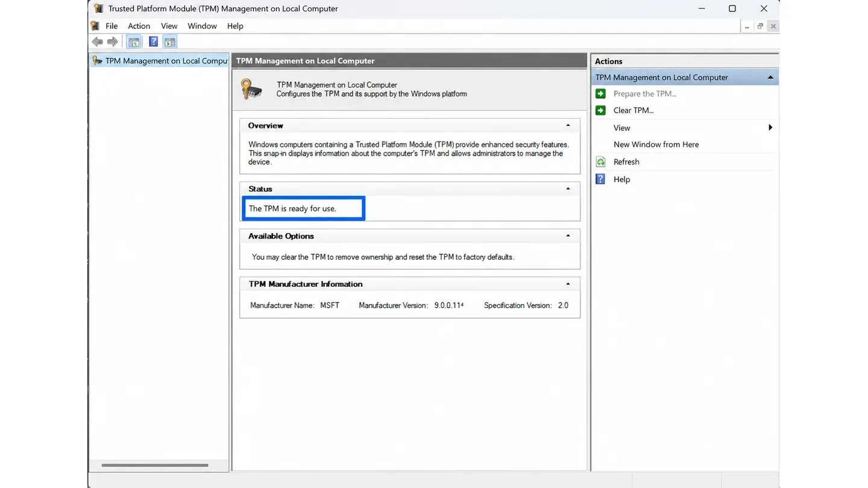The width and height of the screenshot is (868, 488).
Task: Click the console icon left of File menu
Action: 95,26
